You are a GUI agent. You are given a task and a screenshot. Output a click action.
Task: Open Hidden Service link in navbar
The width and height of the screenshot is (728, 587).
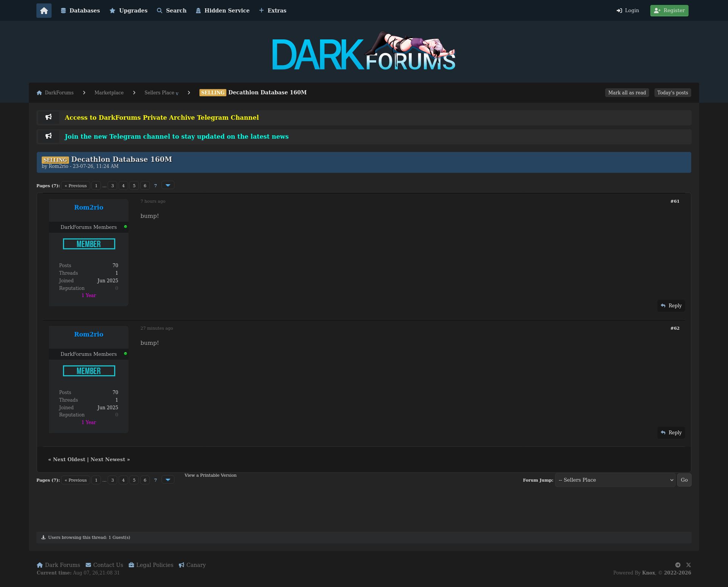point(223,11)
